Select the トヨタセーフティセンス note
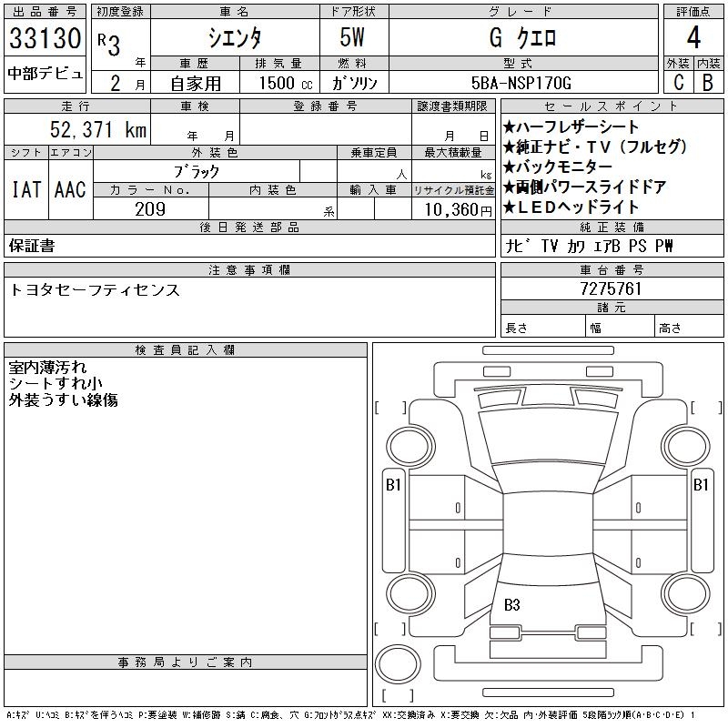The height and width of the screenshot is (728, 728). [95, 289]
